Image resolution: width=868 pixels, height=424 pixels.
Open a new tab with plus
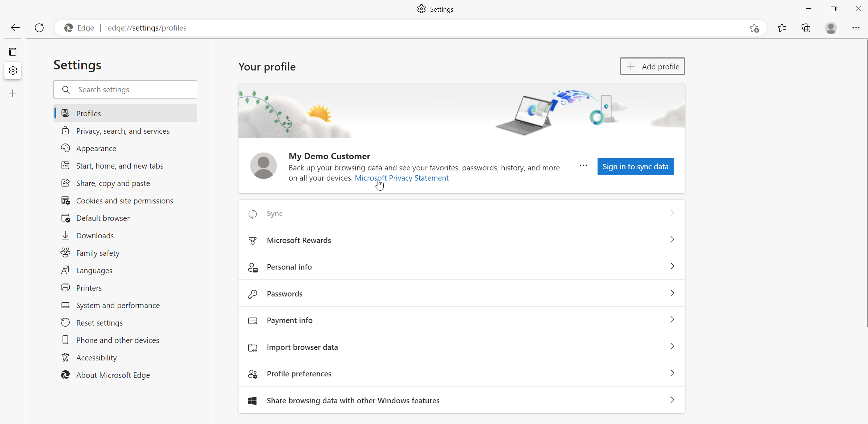(x=13, y=93)
